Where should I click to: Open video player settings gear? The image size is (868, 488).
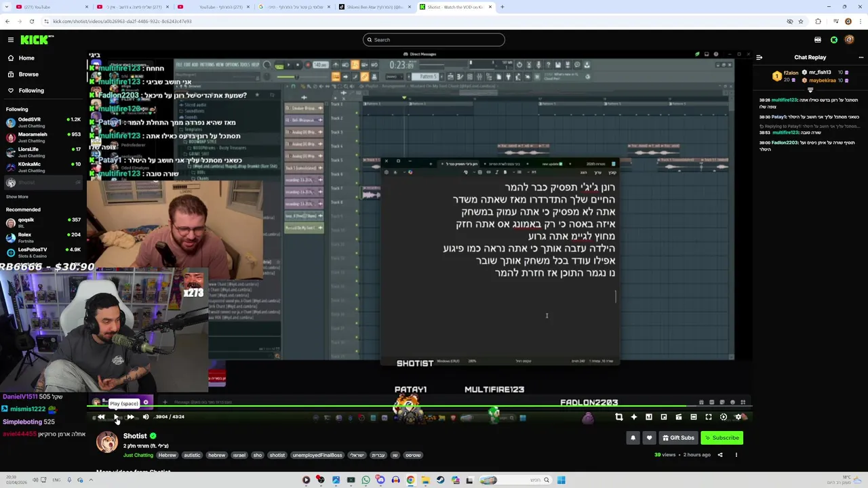click(x=738, y=417)
